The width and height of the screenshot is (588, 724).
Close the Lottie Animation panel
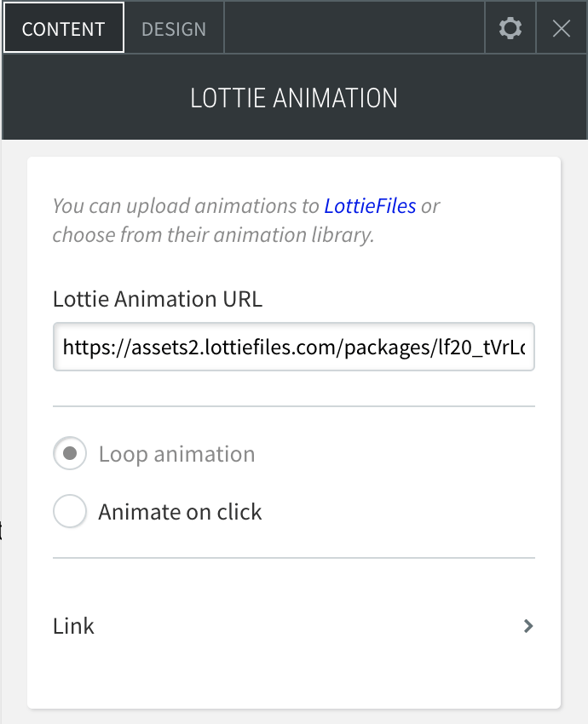pyautogui.click(x=562, y=28)
